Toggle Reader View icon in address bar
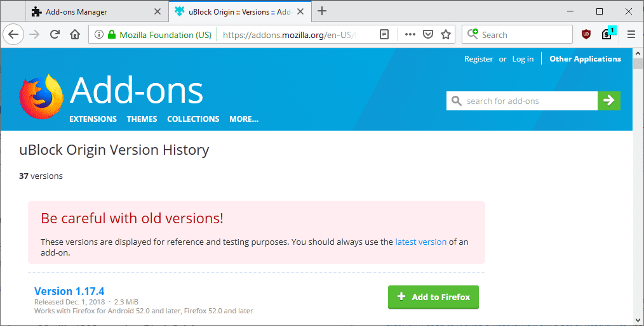 [x=384, y=34]
